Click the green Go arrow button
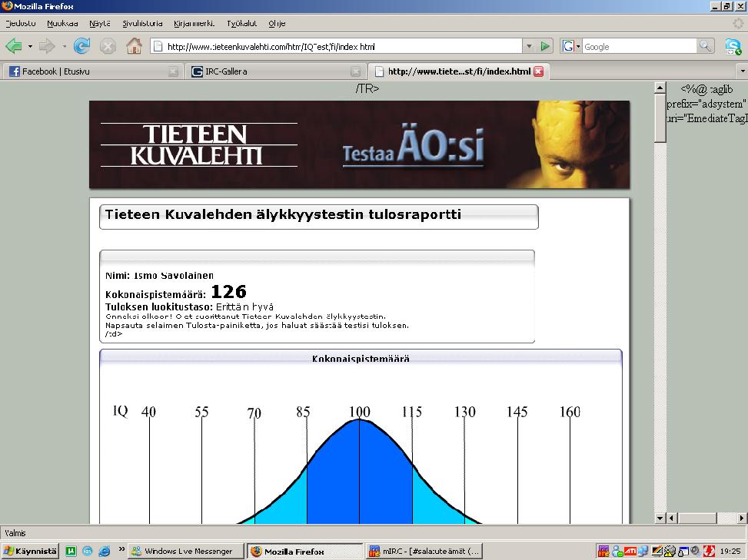The width and height of the screenshot is (748, 560). click(546, 46)
